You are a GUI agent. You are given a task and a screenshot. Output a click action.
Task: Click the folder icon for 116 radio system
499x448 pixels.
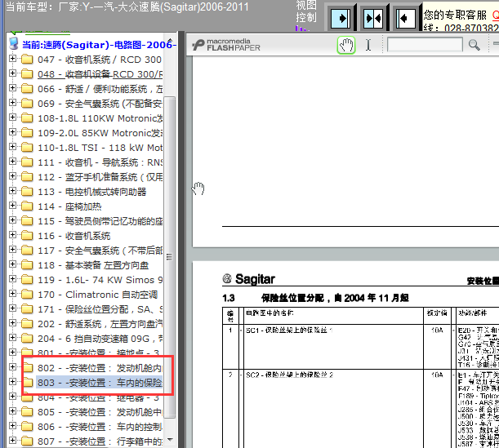(x=27, y=236)
